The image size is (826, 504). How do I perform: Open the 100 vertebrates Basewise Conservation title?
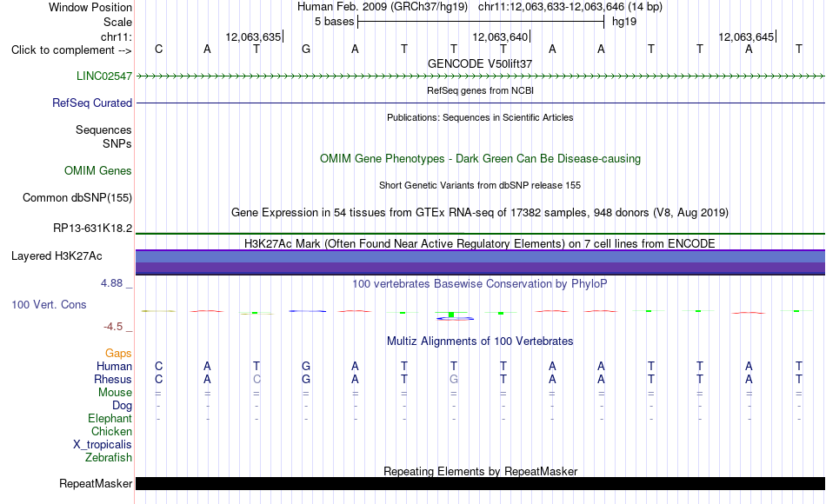tap(480, 283)
